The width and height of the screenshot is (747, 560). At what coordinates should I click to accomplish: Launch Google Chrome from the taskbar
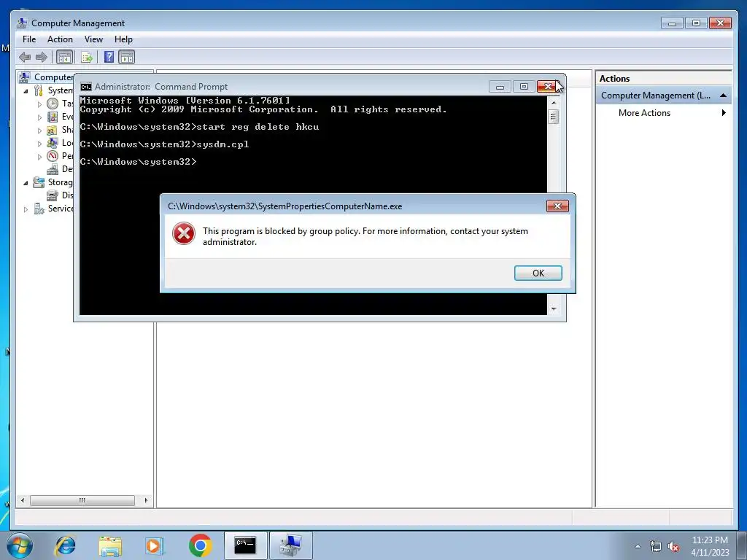[x=200, y=545]
